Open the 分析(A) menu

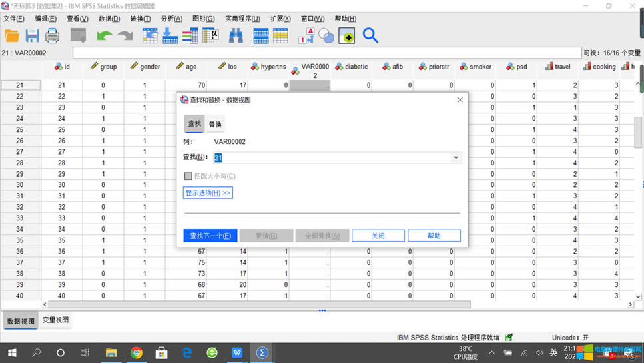coord(171,19)
